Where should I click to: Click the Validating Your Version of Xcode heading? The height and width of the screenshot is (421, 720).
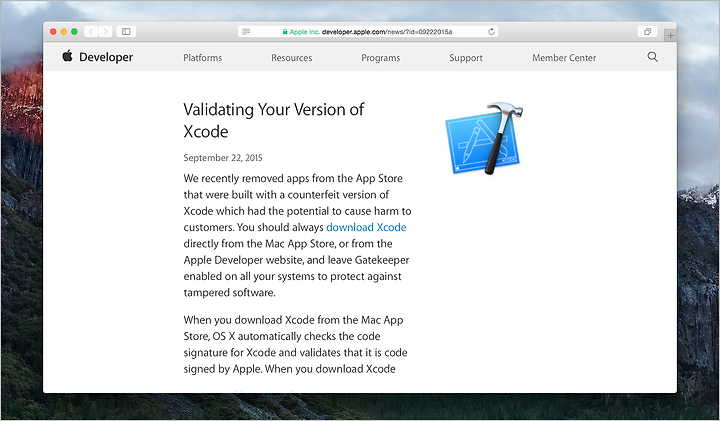click(274, 120)
